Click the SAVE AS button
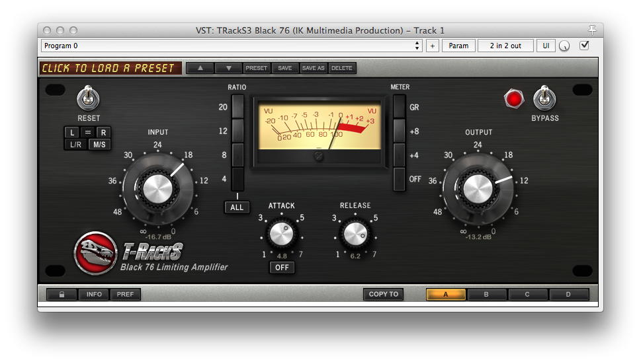The height and width of the screenshot is (364, 641). coord(313,68)
